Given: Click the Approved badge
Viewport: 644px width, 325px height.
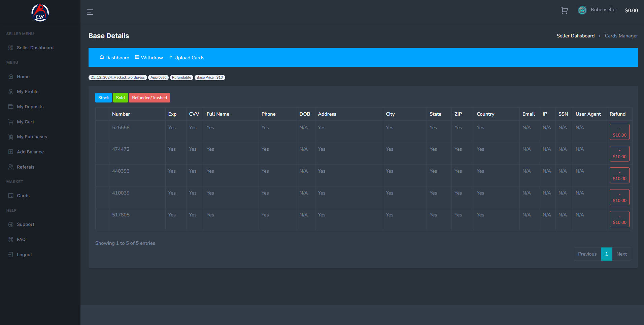Looking at the screenshot, I should coord(158,78).
